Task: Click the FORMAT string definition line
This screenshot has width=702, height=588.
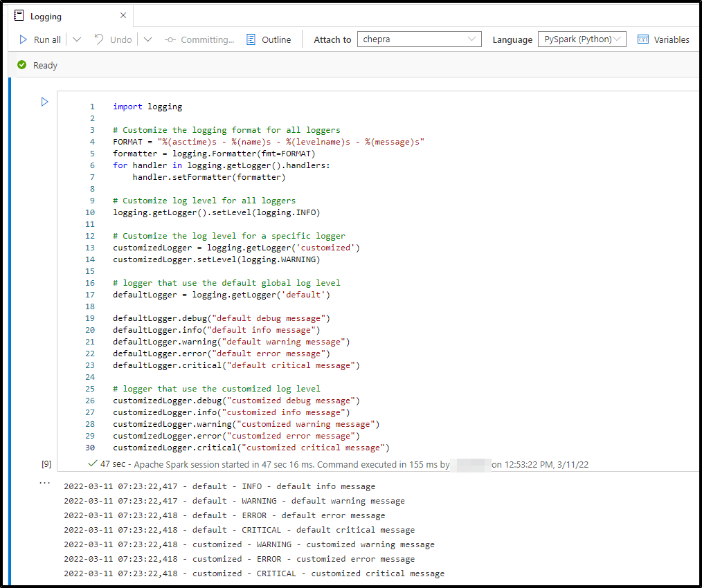Action: pos(269,142)
